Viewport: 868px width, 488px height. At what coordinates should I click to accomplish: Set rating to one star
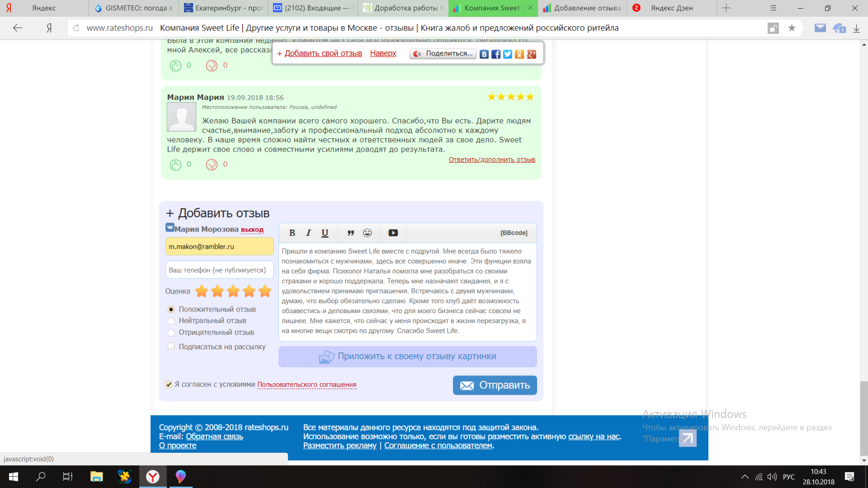click(202, 291)
